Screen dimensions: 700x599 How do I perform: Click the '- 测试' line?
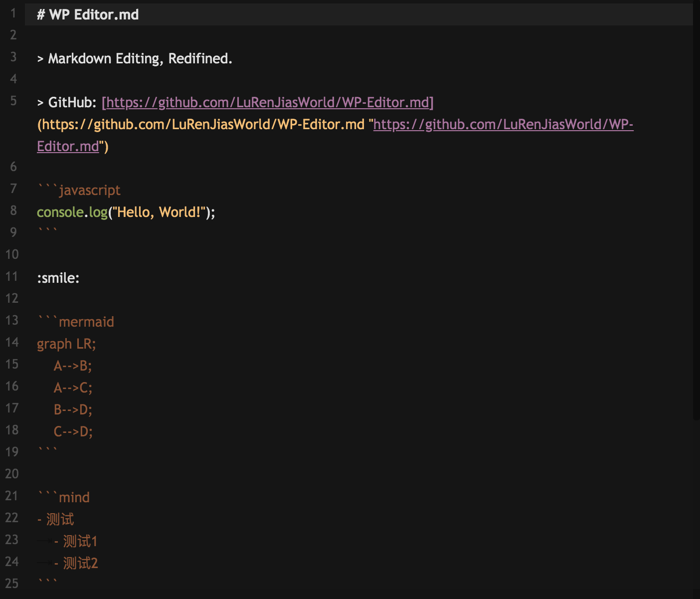click(x=55, y=519)
